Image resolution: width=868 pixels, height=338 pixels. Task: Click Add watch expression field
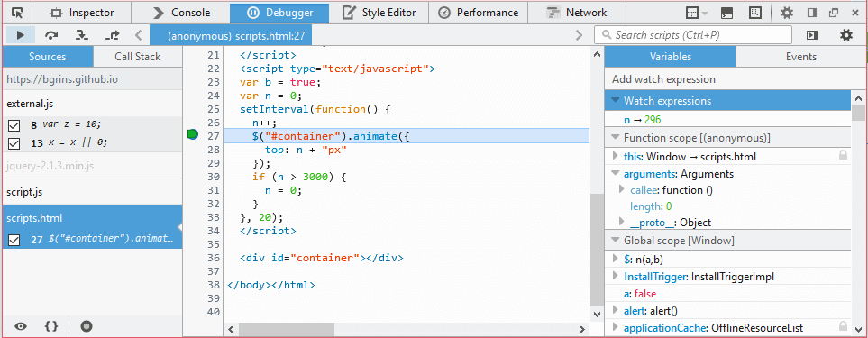tap(736, 79)
